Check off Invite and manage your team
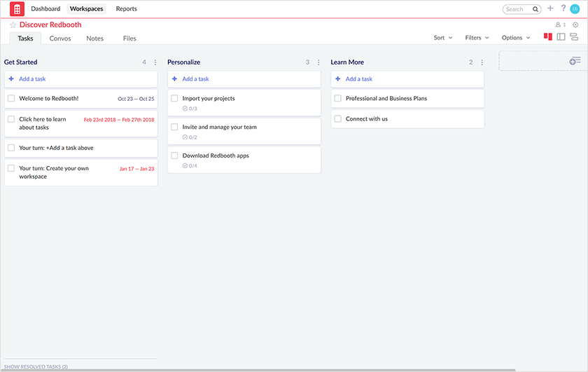Screen dimensions: 588x372 [174, 127]
